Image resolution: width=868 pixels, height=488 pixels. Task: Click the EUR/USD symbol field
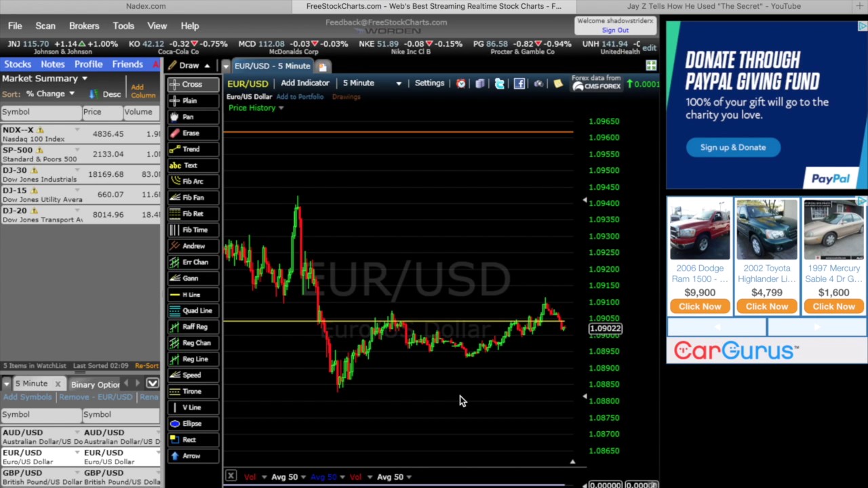click(248, 83)
